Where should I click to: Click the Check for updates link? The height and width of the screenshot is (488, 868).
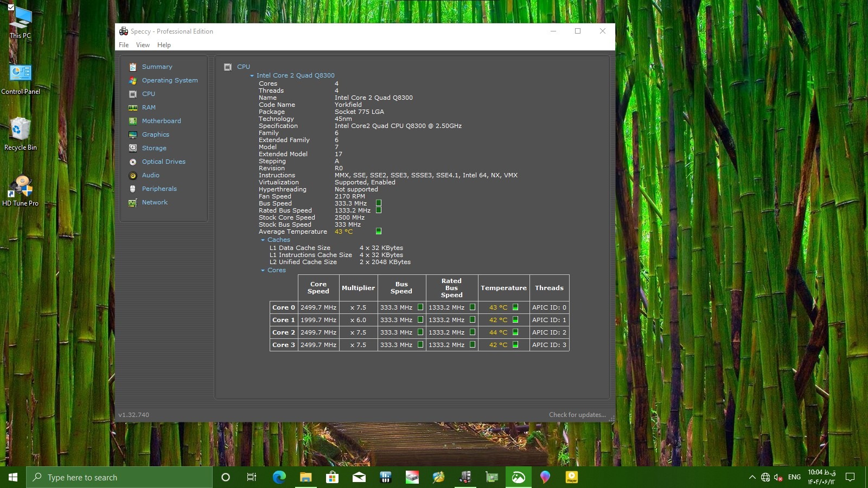click(577, 415)
